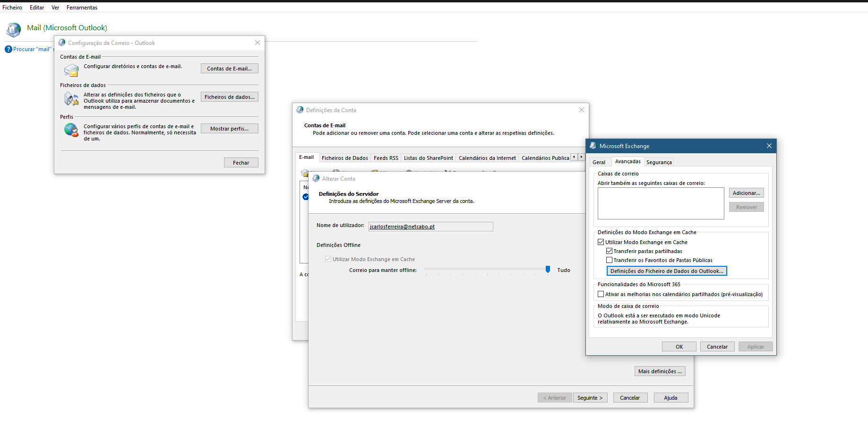This screenshot has width=868, height=429.
Task: Select the Calendários da Internet tab
Action: 487,158
